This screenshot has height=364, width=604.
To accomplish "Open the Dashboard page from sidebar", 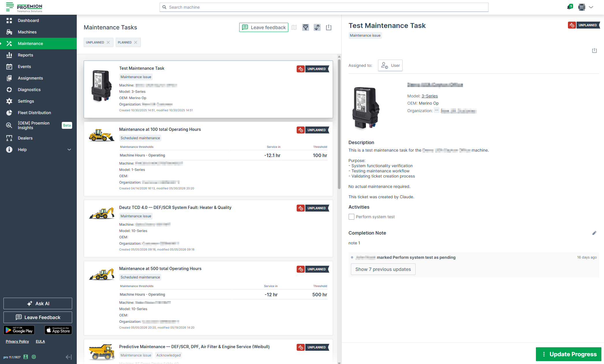I will click(x=38, y=20).
